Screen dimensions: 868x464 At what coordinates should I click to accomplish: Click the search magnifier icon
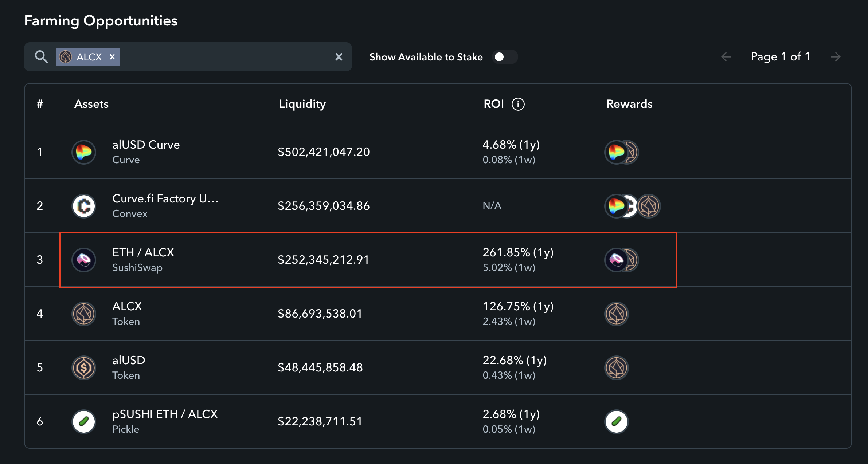(41, 57)
